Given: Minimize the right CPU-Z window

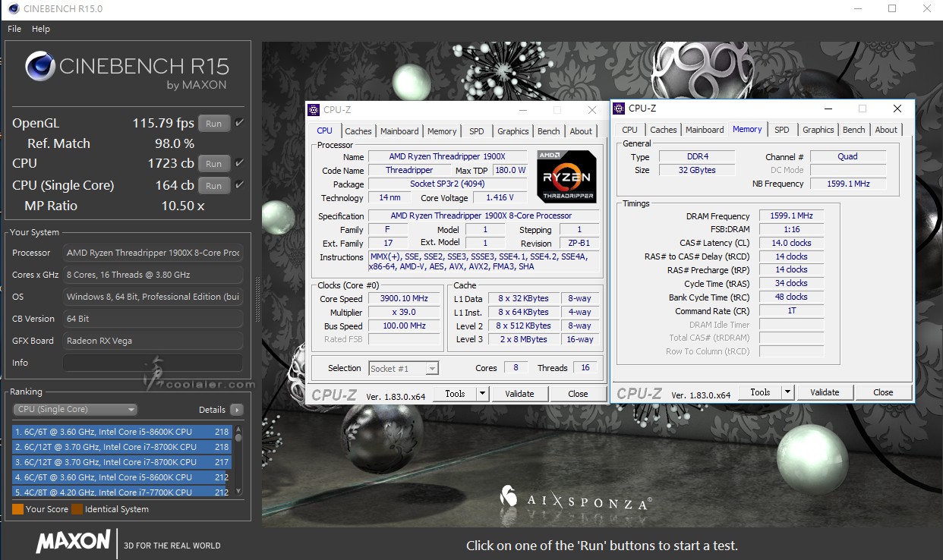Looking at the screenshot, I should coord(827,109).
